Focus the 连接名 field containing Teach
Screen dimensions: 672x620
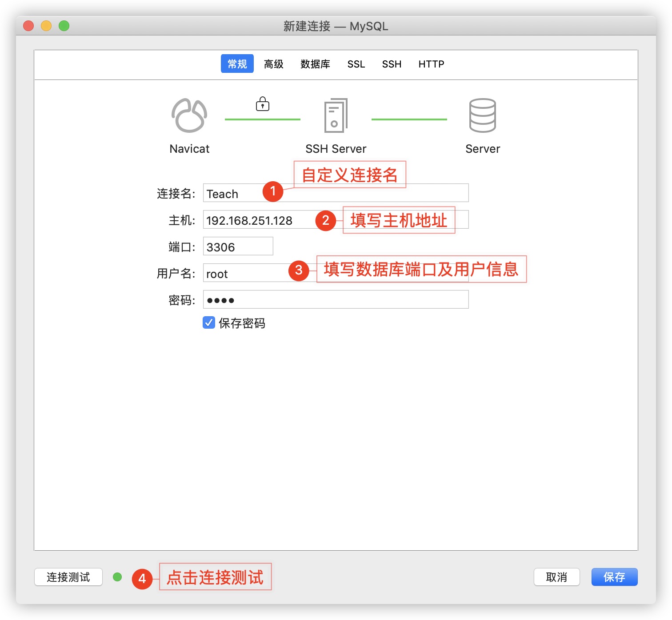point(336,193)
